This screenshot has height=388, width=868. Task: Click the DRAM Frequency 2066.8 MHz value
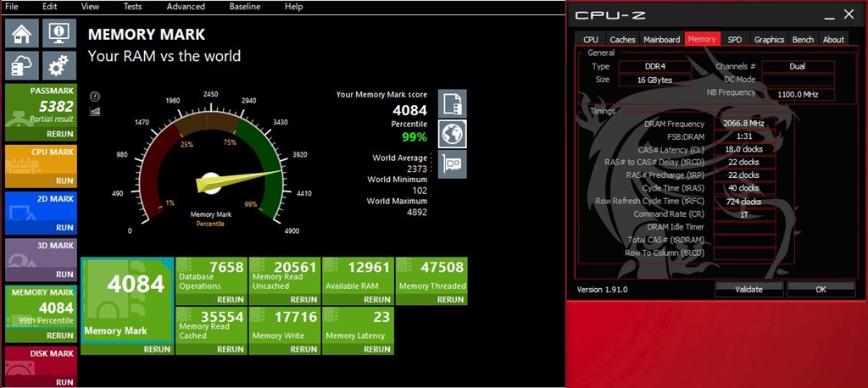pos(744,124)
